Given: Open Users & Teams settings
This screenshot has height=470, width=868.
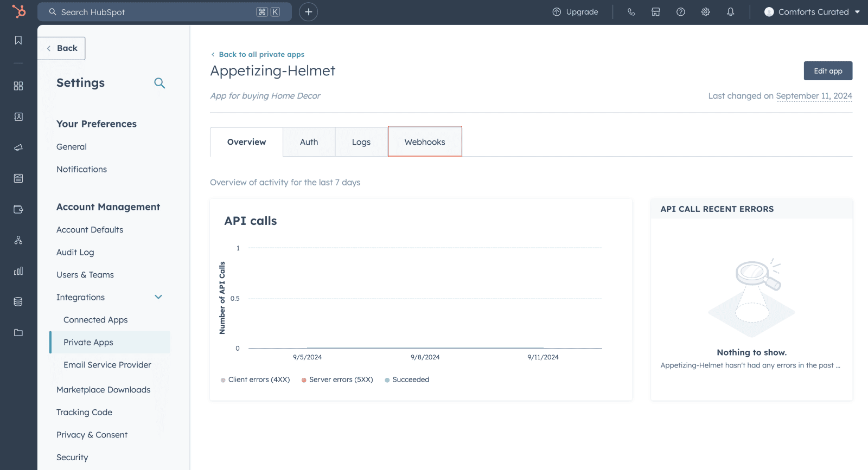Looking at the screenshot, I should pyautogui.click(x=85, y=275).
